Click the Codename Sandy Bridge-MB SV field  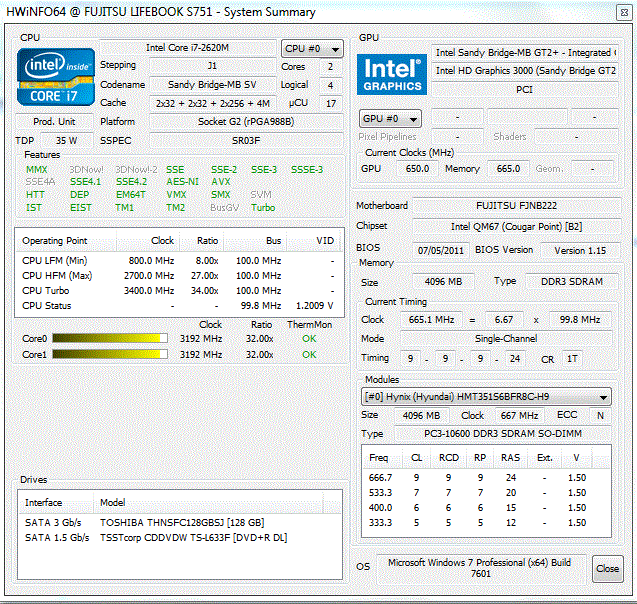pyautogui.click(x=212, y=84)
